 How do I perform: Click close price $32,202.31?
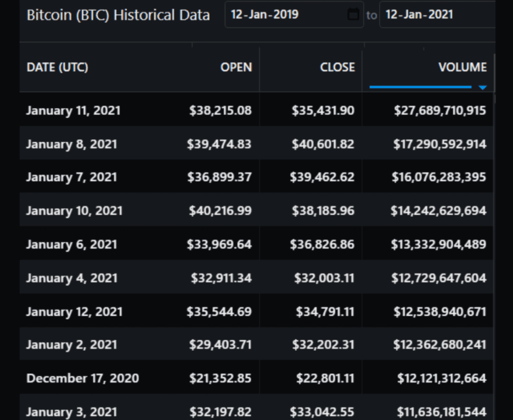click(x=323, y=344)
